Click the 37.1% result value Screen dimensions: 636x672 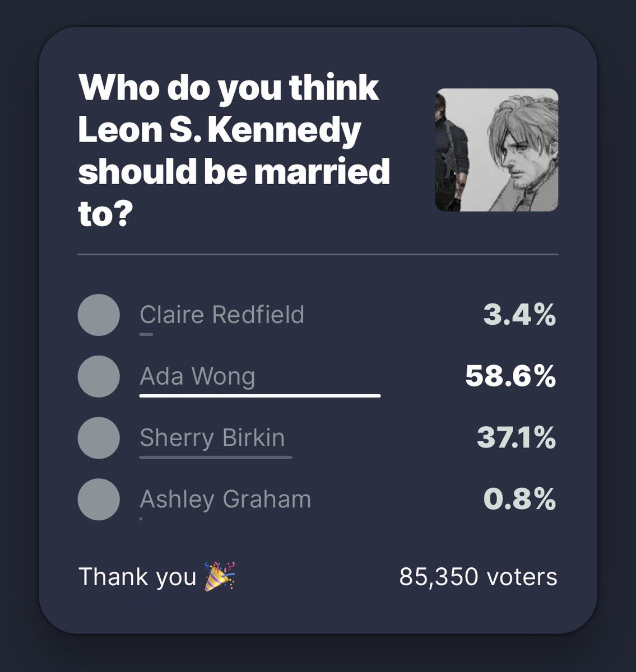pos(516,438)
